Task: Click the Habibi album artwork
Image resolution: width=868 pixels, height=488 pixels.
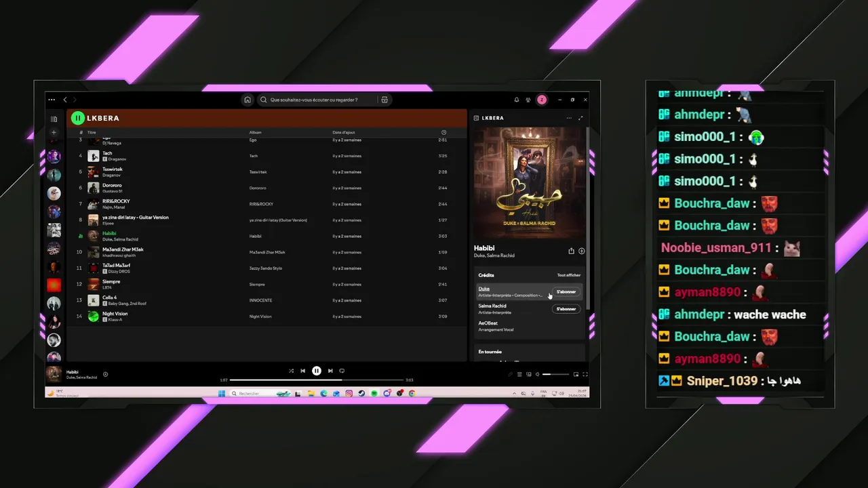Action: [530, 182]
